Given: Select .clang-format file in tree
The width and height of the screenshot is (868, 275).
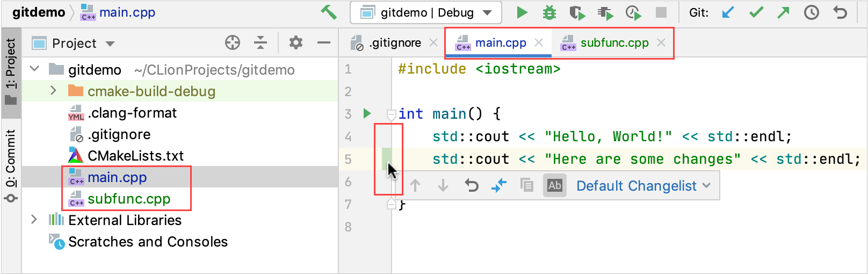Looking at the screenshot, I should click(132, 113).
